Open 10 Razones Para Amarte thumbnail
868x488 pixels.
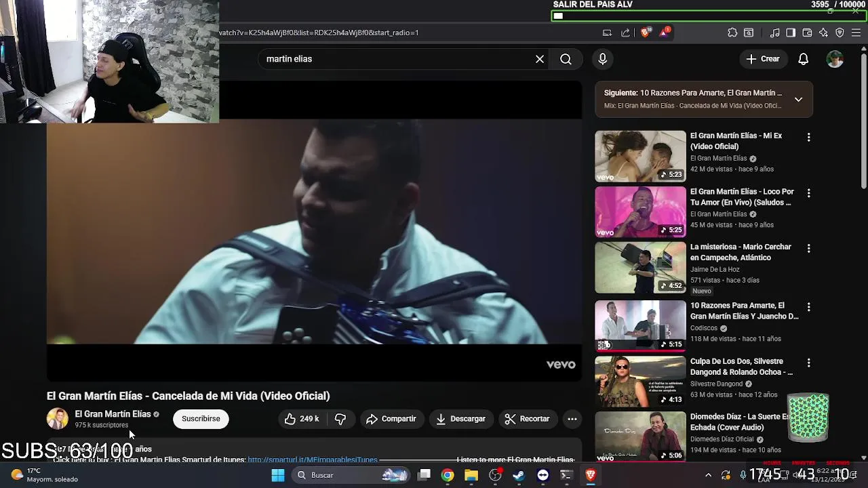pyautogui.click(x=640, y=325)
